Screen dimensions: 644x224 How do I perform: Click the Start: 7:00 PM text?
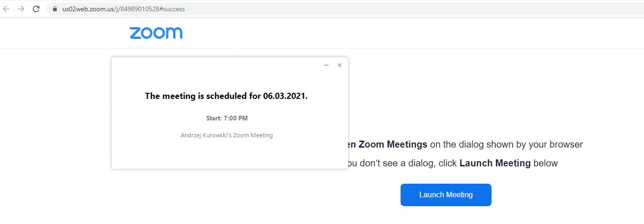(x=227, y=118)
